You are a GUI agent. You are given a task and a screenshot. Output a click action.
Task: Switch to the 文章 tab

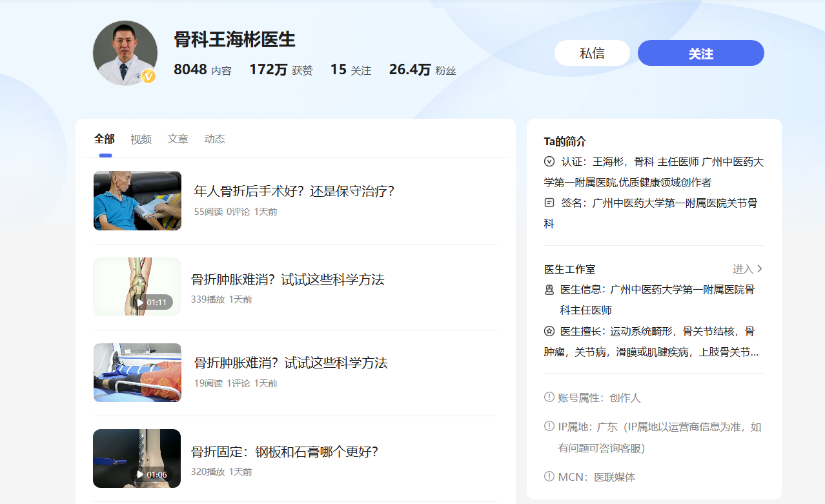[x=178, y=139]
